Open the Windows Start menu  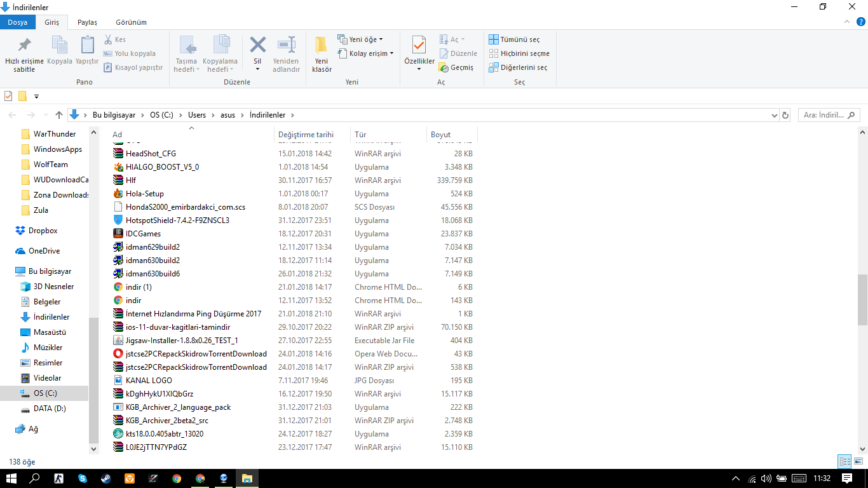pyautogui.click(x=11, y=478)
